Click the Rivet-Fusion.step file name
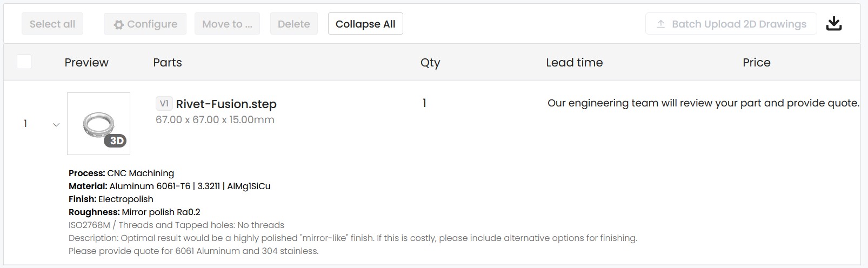Screen dimensions: 868x268 tap(226, 104)
